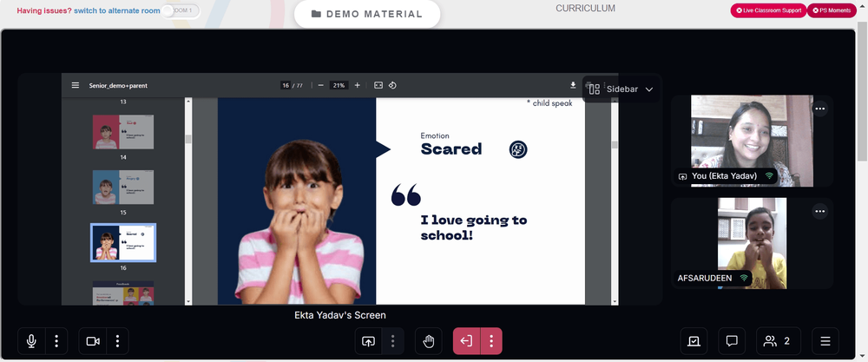
Task: Download the PDF document
Action: [573, 85]
